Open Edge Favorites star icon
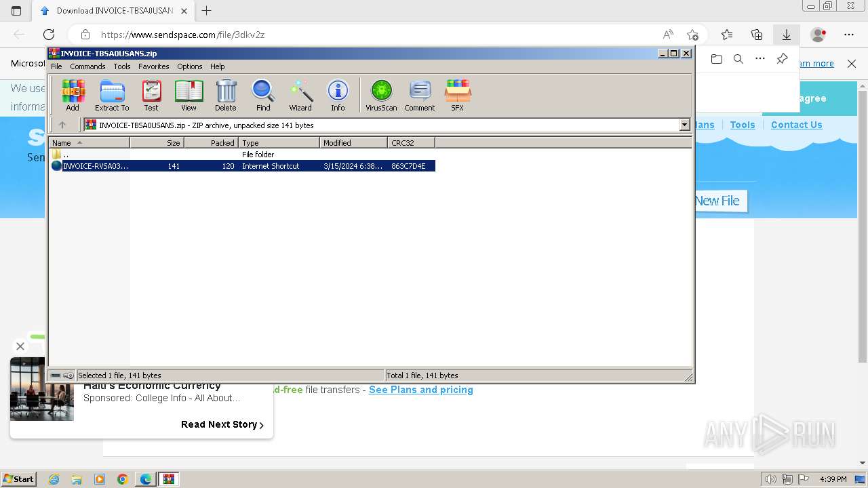Viewport: 868px width, 488px height. click(727, 35)
